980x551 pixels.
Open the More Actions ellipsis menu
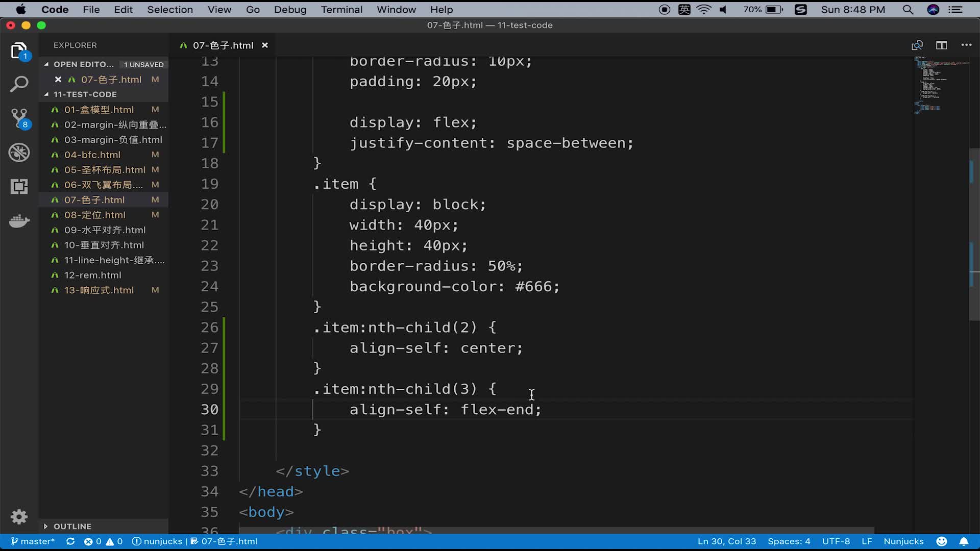coord(966,45)
